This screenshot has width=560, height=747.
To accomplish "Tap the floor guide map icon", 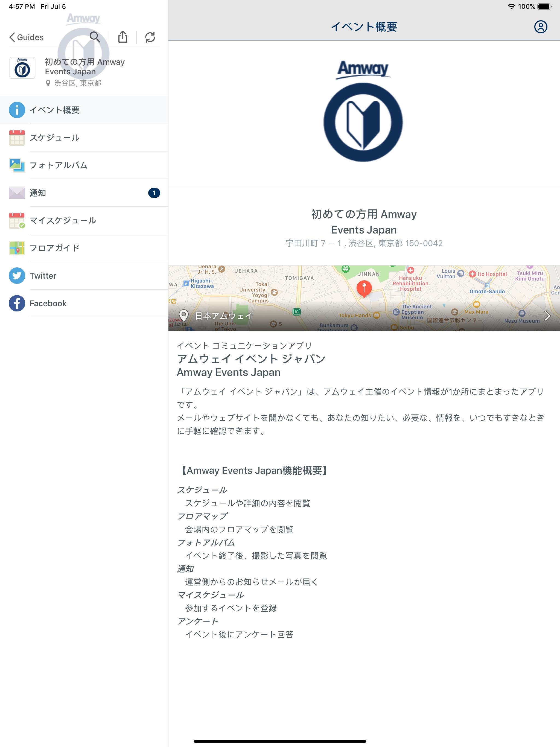I will click(17, 248).
